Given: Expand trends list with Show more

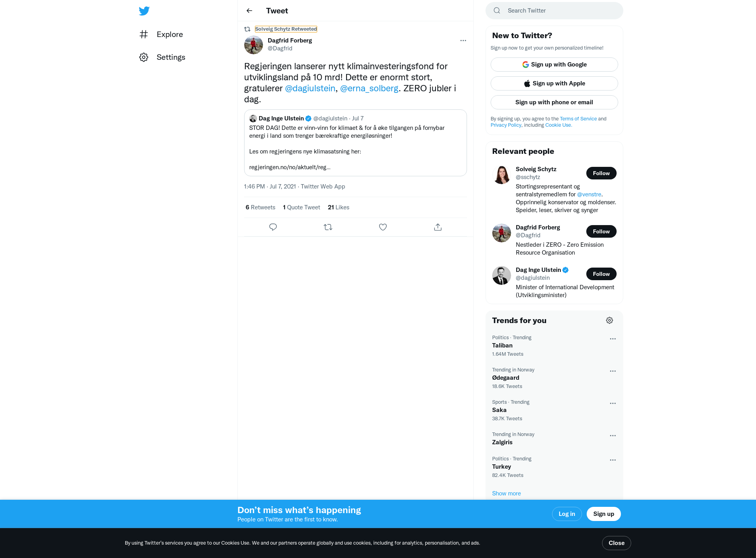Looking at the screenshot, I should pos(506,493).
